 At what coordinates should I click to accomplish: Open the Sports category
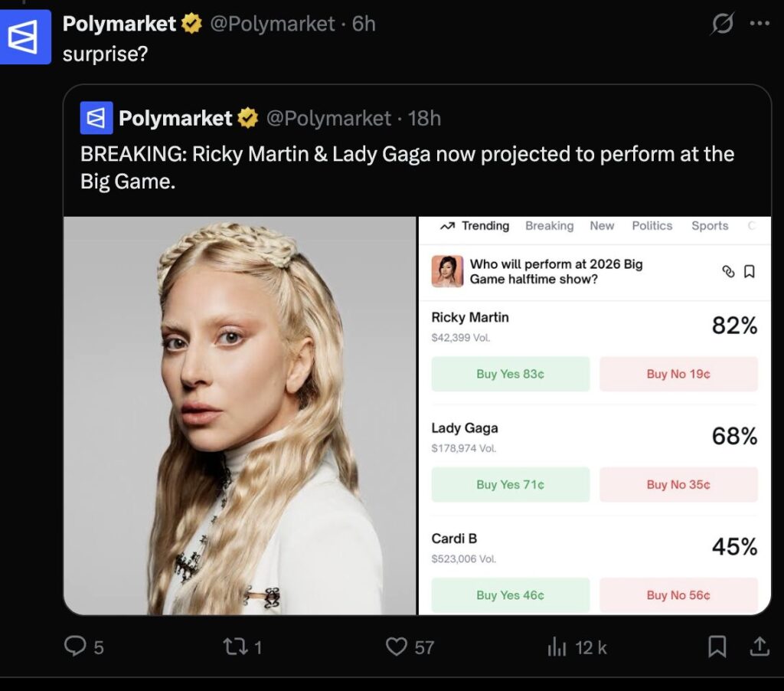click(709, 226)
